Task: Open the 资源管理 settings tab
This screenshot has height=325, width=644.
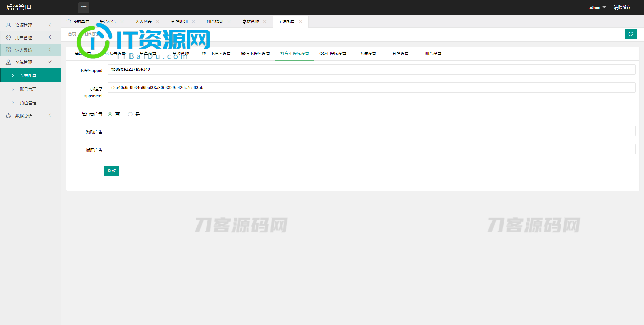Action: [x=181, y=54]
